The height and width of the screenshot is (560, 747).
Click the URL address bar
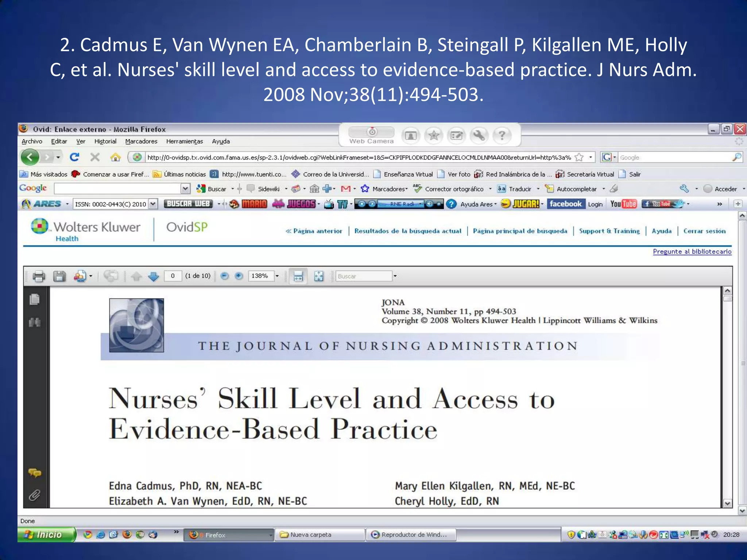(359, 157)
